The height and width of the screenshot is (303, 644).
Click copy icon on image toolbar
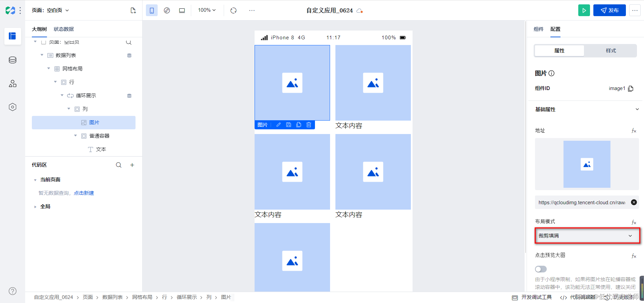tap(299, 125)
